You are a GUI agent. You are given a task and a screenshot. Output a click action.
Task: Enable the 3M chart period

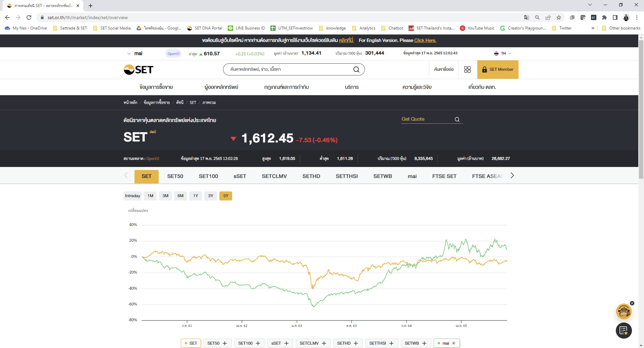[x=165, y=196]
